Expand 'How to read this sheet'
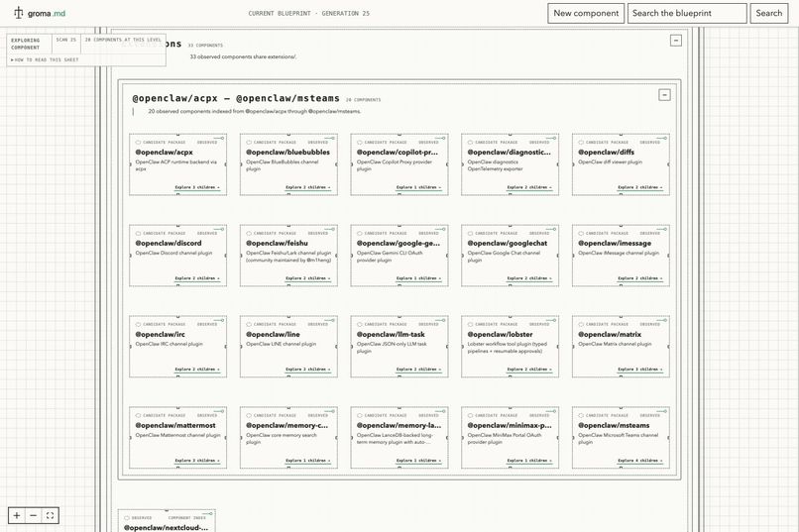The height and width of the screenshot is (532, 799). [45, 60]
